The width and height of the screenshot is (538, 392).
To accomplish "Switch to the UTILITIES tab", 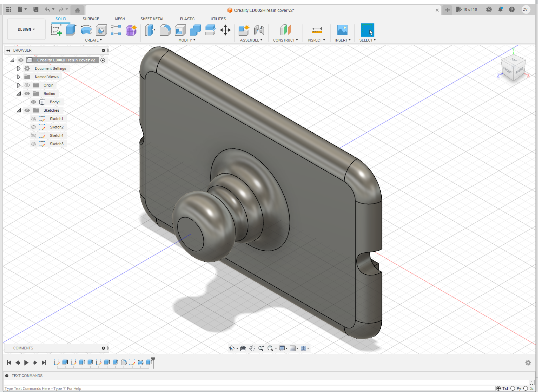I will (x=218, y=19).
